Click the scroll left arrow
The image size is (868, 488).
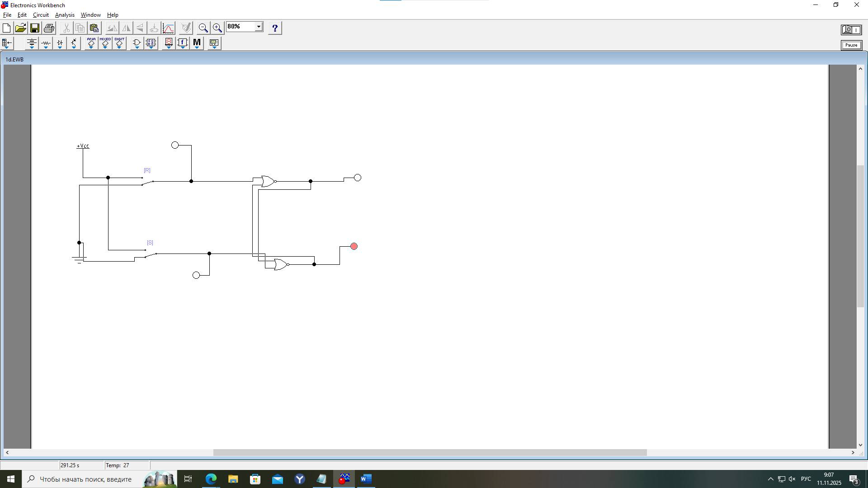click(7, 452)
